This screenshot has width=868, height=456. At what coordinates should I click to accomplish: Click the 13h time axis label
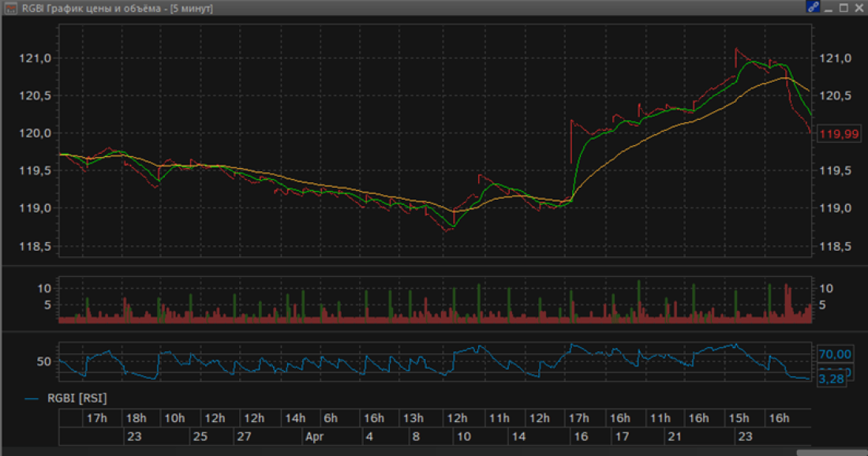tap(413, 418)
